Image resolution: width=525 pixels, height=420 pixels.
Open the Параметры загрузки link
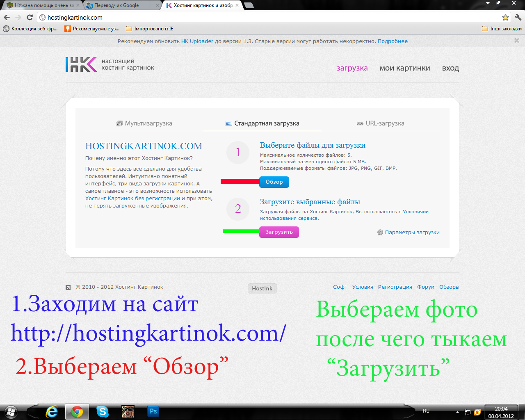point(412,232)
